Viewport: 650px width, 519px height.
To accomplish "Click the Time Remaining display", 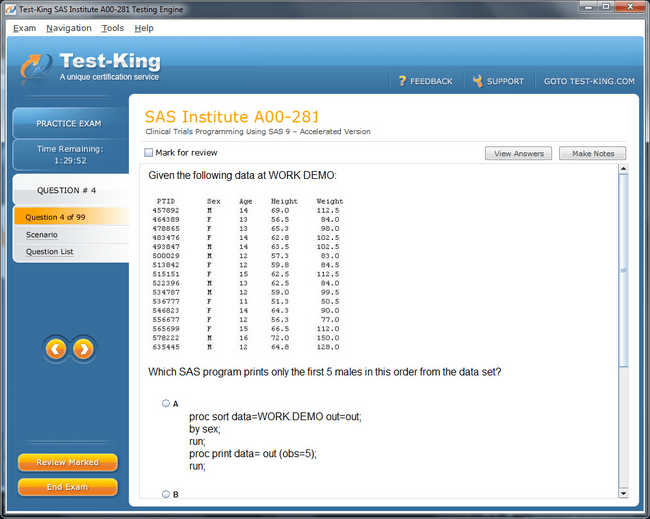I will coord(70,155).
